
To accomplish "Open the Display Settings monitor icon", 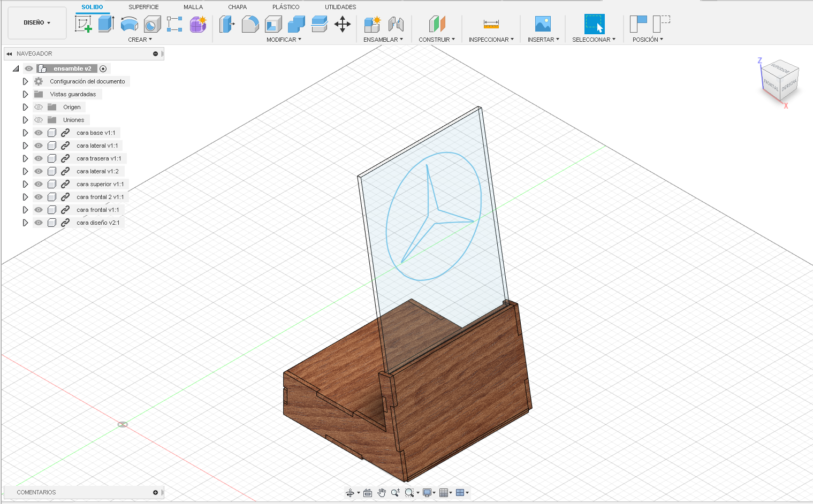I will point(427,493).
